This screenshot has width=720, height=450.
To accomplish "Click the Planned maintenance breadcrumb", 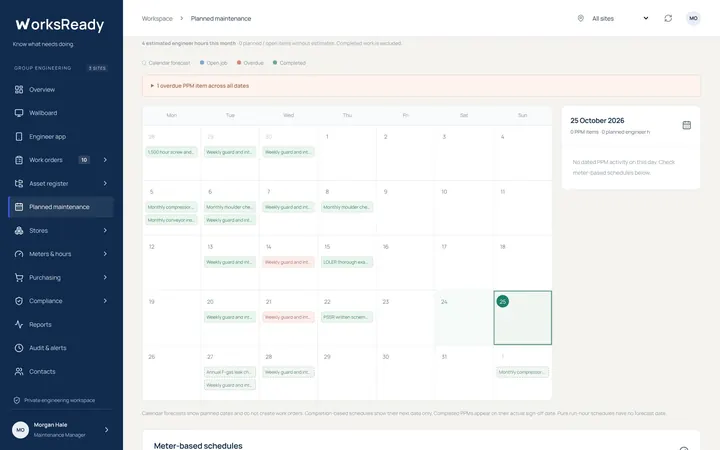I will point(221,18).
